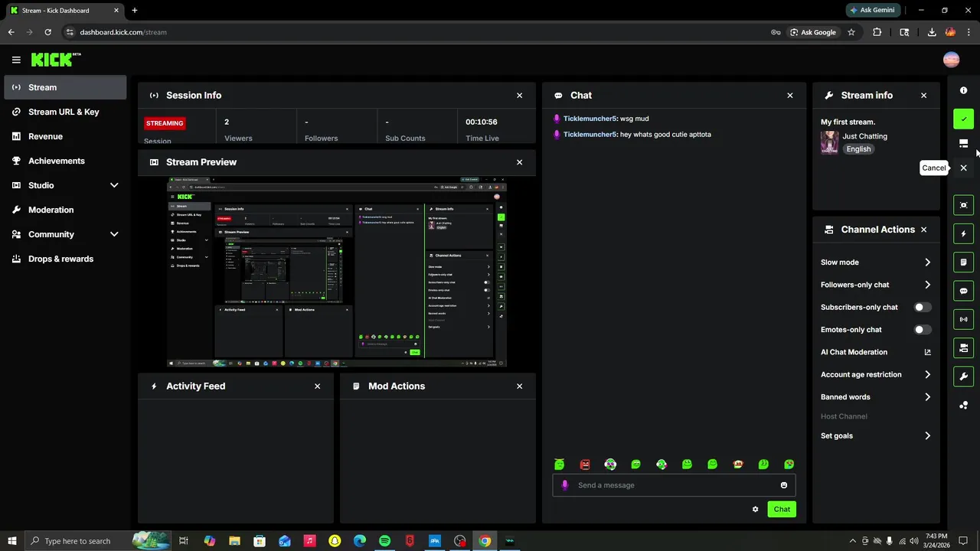This screenshot has width=980, height=551.
Task: Click the layout icon below the checkmark
Action: pos(963,143)
